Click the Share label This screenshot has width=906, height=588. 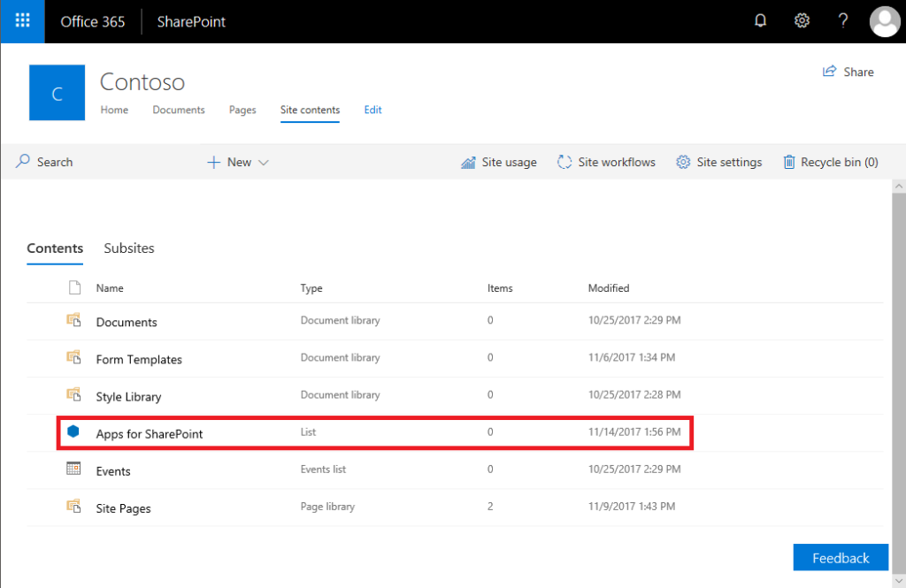858,73
